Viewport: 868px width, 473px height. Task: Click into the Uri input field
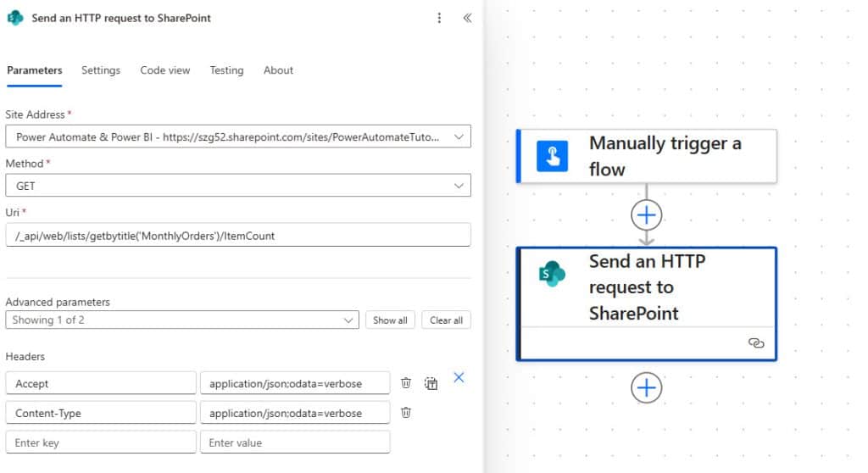point(238,235)
